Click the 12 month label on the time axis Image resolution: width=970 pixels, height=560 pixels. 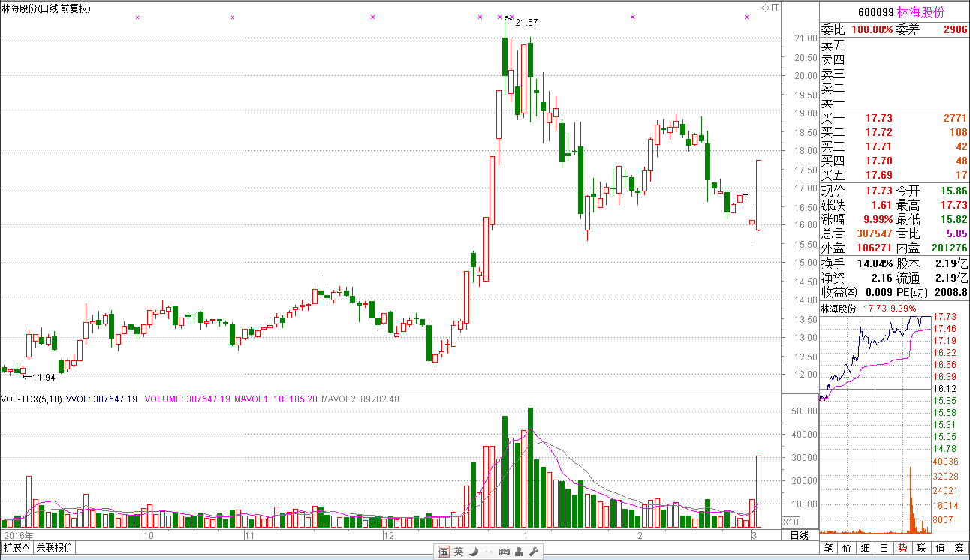pos(388,535)
